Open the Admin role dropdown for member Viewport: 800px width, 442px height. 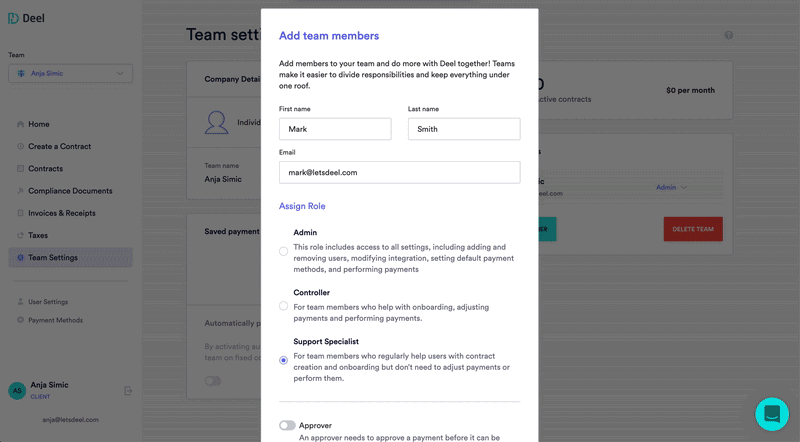coord(671,187)
